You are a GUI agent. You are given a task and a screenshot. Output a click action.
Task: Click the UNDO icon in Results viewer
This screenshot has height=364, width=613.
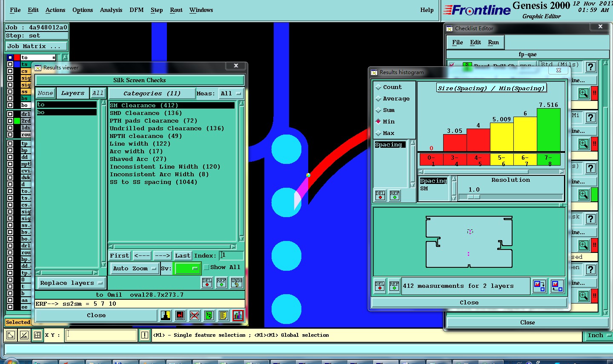pyautogui.click(x=237, y=283)
